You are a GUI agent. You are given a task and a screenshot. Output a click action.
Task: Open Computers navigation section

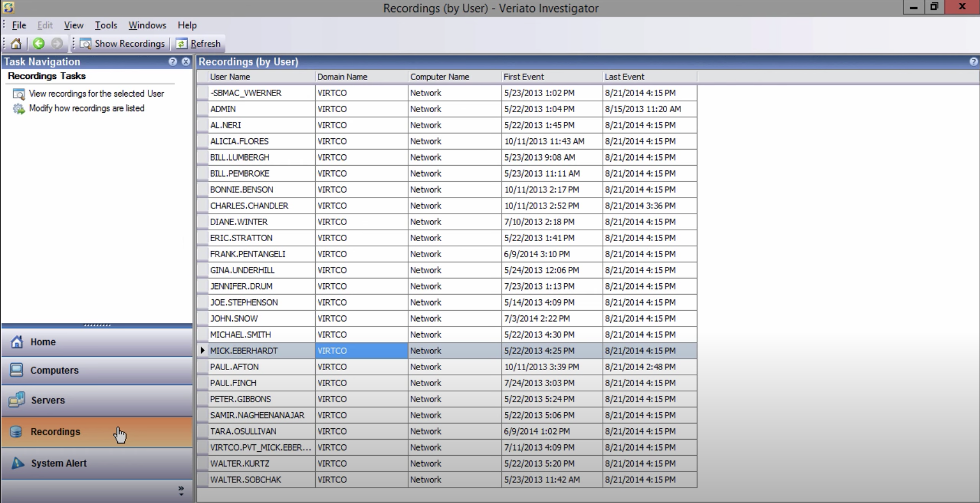(97, 371)
